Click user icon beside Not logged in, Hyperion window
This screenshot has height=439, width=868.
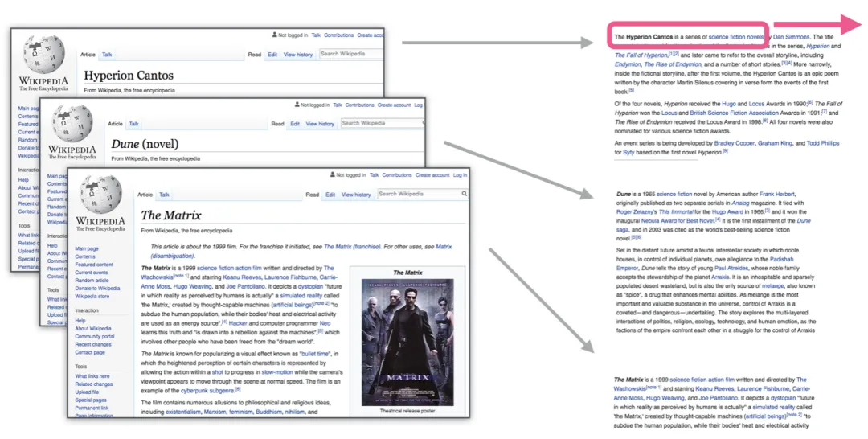pos(274,35)
